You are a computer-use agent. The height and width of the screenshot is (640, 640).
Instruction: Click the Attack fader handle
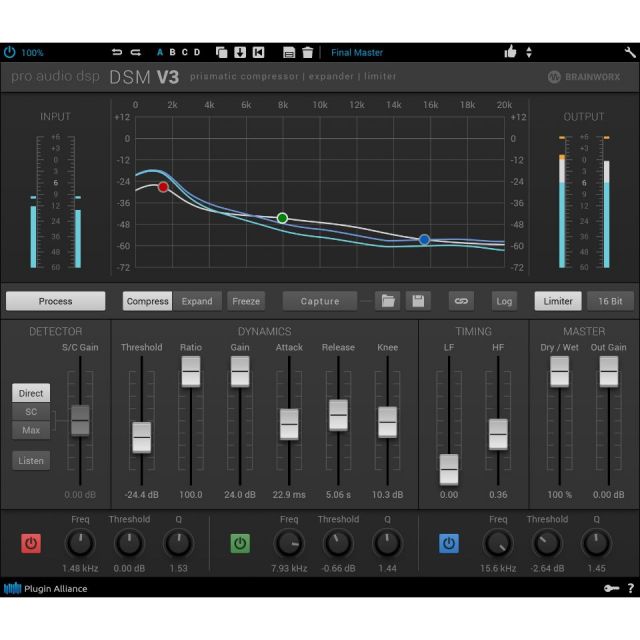(x=289, y=424)
